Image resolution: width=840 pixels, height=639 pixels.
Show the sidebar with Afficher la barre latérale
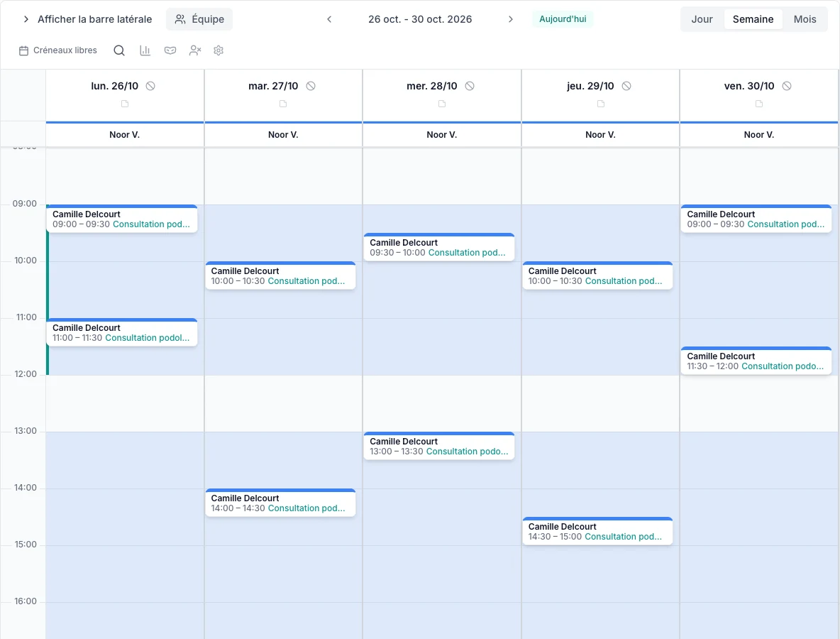87,19
